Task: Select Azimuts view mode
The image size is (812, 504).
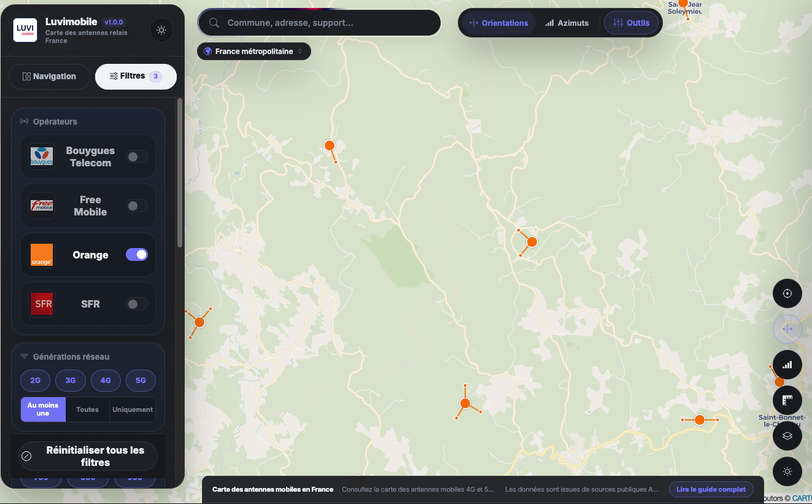Action: click(567, 23)
